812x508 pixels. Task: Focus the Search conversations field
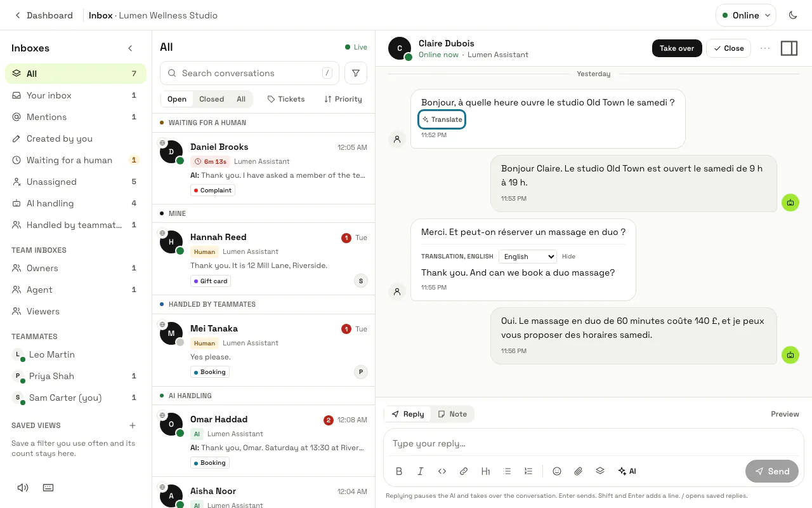(249, 73)
